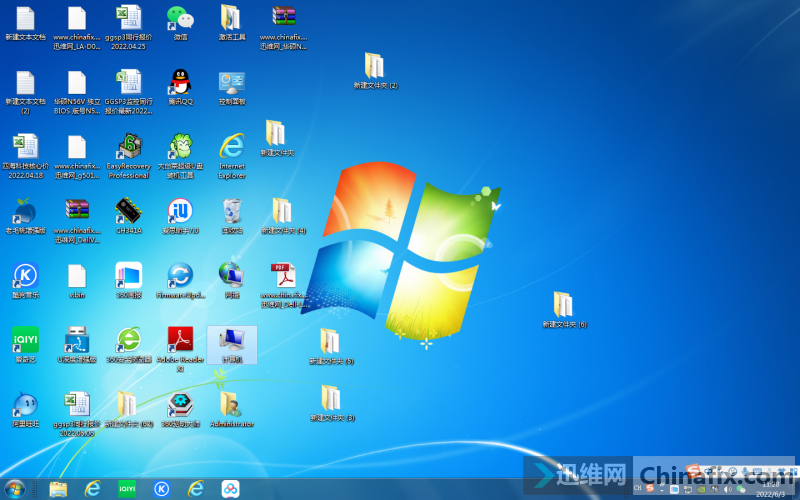Open the volume speaker icon in the tray
800x500 pixels.
pos(727,489)
